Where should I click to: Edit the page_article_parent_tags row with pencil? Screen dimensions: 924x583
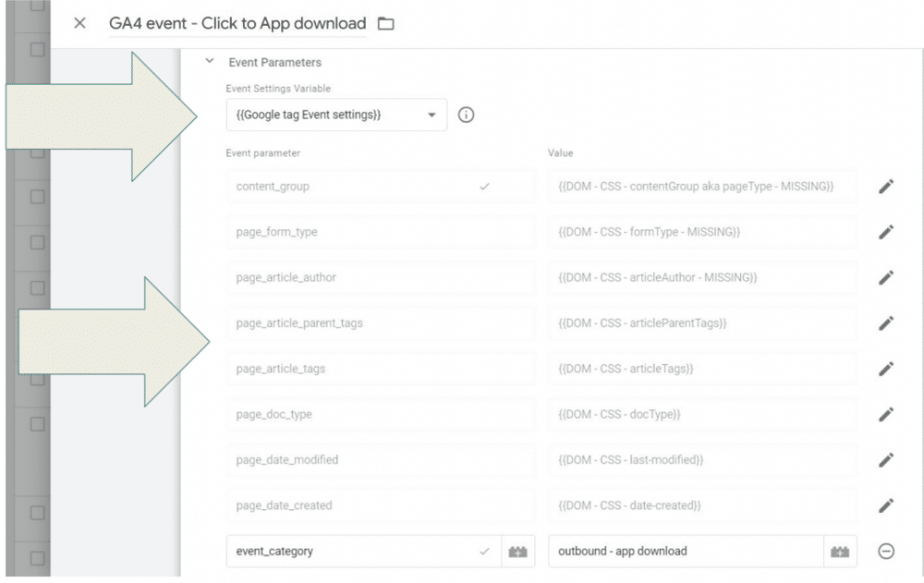coord(886,323)
